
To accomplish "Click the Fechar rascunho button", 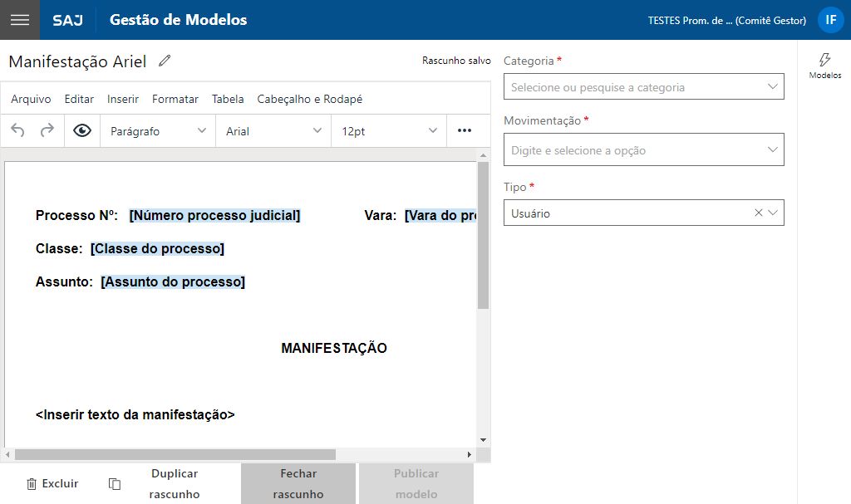I will pyautogui.click(x=298, y=483).
